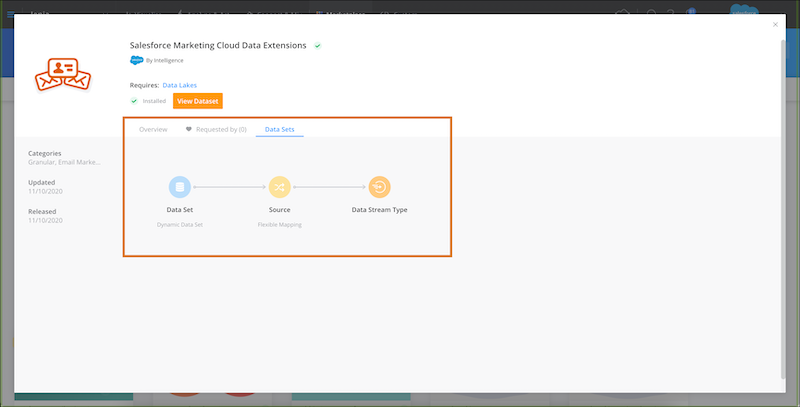Select the Data Sets tab
800x407 pixels.
coord(280,130)
